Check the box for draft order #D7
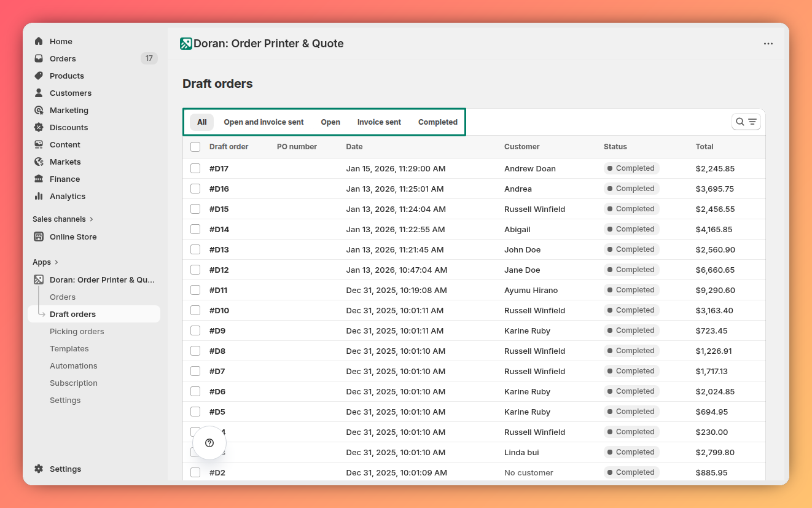Viewport: 812px width, 508px height. (195, 371)
